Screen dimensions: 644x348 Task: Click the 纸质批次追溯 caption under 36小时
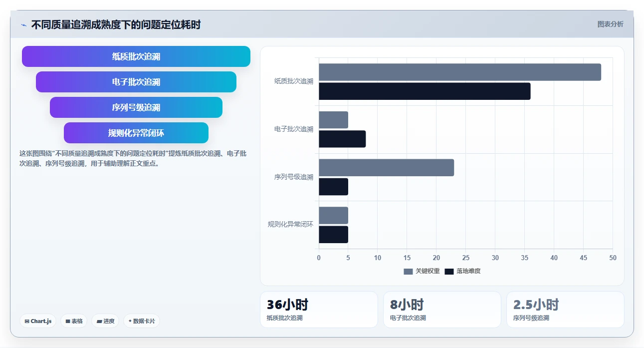pyautogui.click(x=285, y=318)
